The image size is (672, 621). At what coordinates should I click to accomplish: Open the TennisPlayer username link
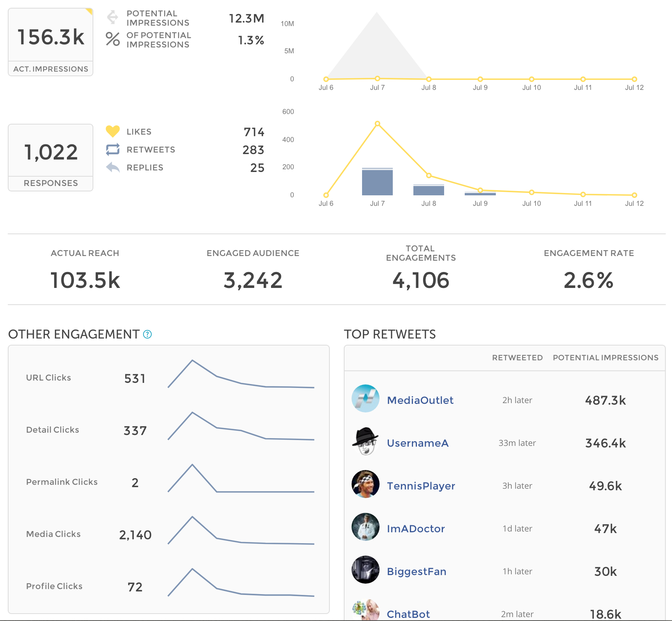click(x=421, y=486)
